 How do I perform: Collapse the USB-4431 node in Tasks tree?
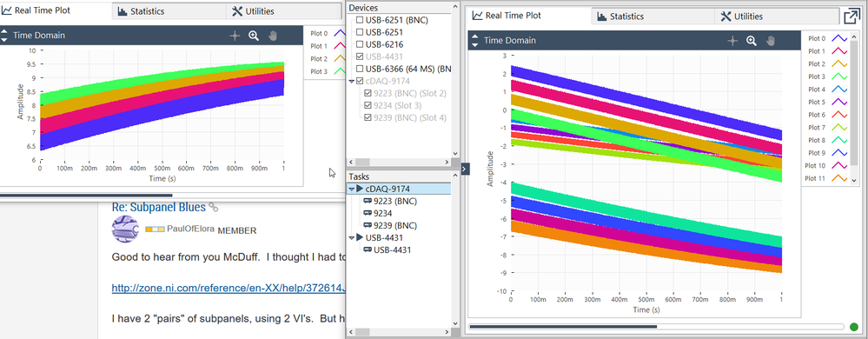coord(352,238)
